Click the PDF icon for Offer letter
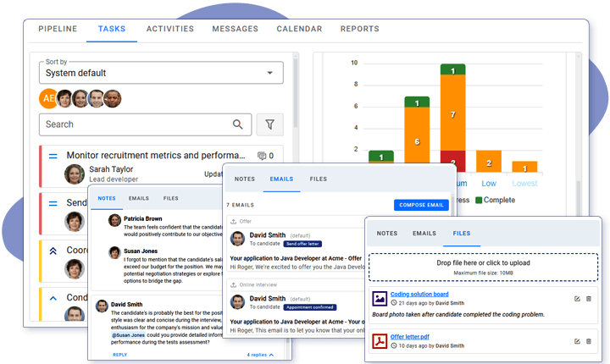Viewport: 610px width, 364px height. pyautogui.click(x=380, y=341)
